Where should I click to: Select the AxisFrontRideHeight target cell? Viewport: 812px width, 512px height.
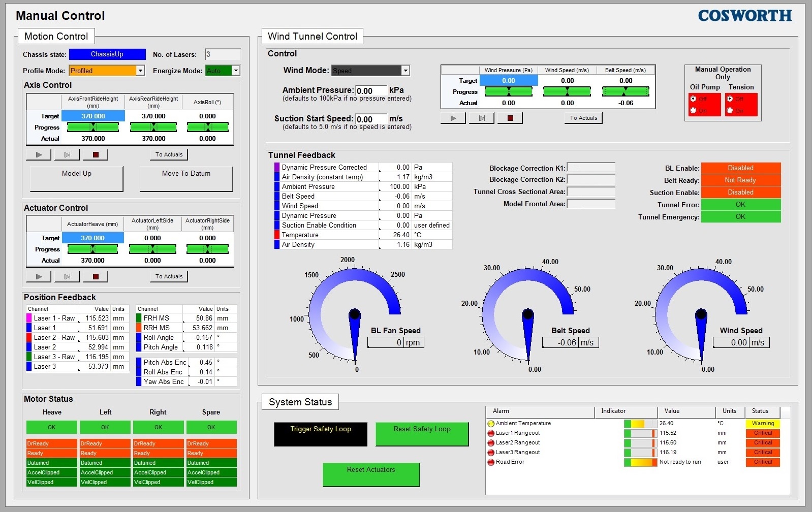[x=93, y=116]
